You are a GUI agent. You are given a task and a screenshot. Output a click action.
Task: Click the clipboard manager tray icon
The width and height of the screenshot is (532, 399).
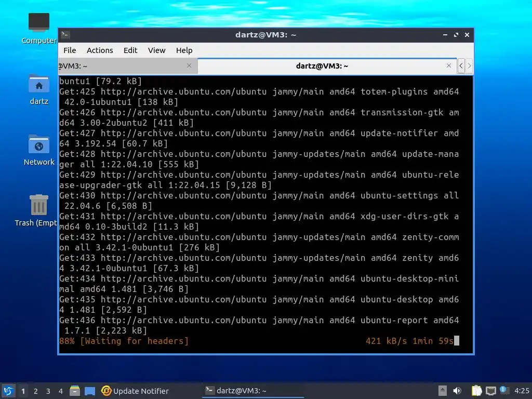tap(477, 391)
